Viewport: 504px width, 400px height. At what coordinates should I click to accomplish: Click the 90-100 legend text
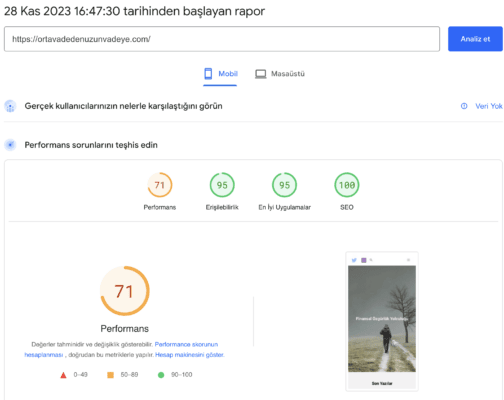click(182, 375)
